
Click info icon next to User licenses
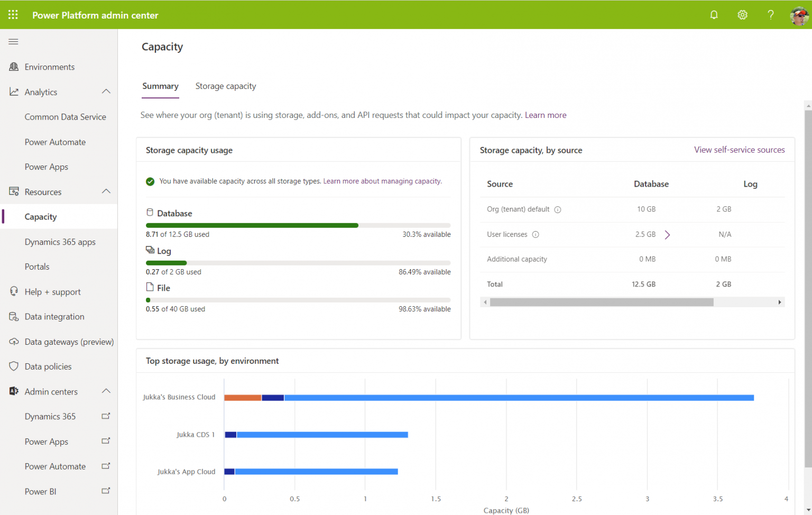536,234
